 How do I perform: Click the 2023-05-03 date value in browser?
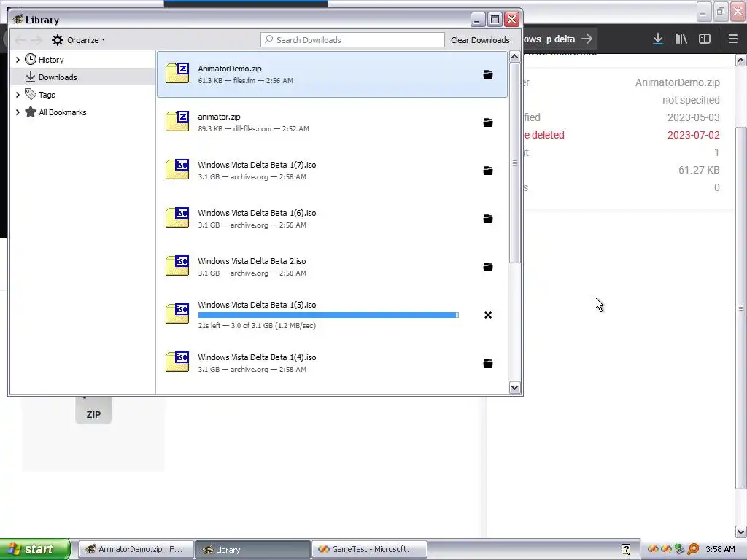[x=693, y=117]
